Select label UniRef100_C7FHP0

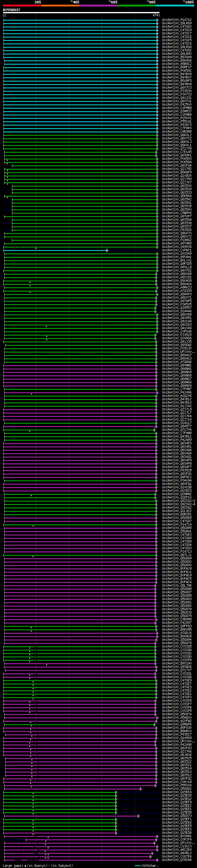coord(177,128)
